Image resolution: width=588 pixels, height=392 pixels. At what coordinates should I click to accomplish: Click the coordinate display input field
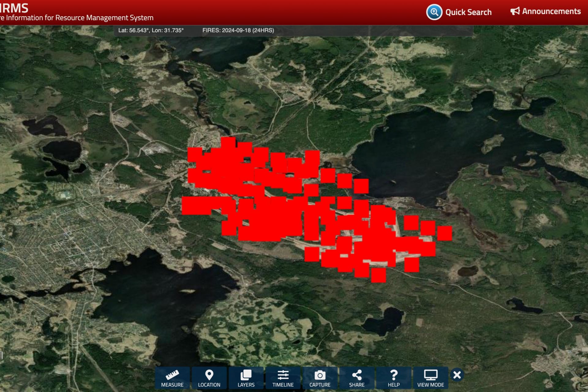(x=150, y=30)
